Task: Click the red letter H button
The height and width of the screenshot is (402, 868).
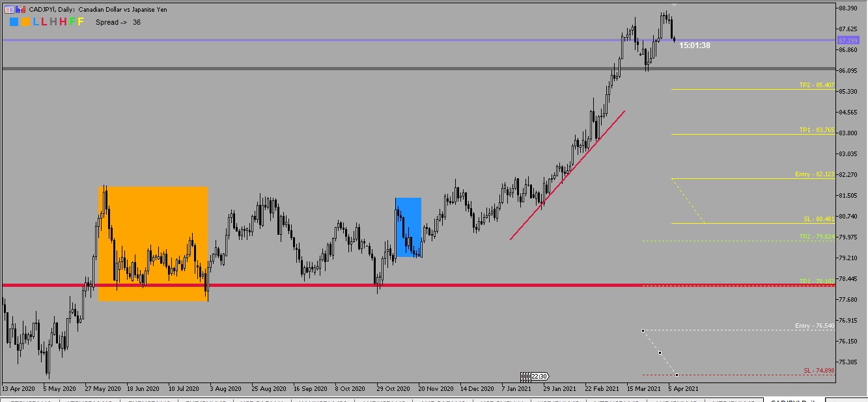Action: pyautogui.click(x=63, y=22)
